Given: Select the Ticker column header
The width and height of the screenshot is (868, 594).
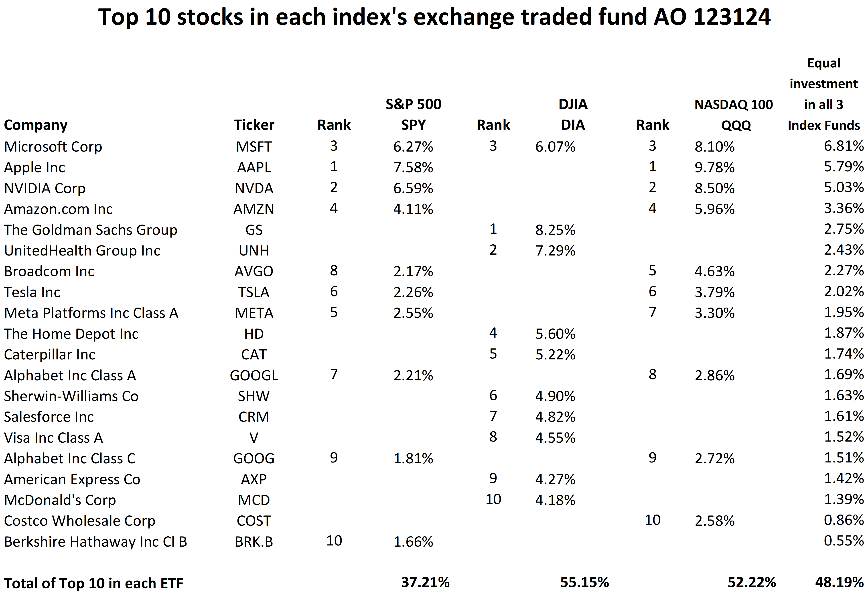Looking at the screenshot, I should 254,125.
